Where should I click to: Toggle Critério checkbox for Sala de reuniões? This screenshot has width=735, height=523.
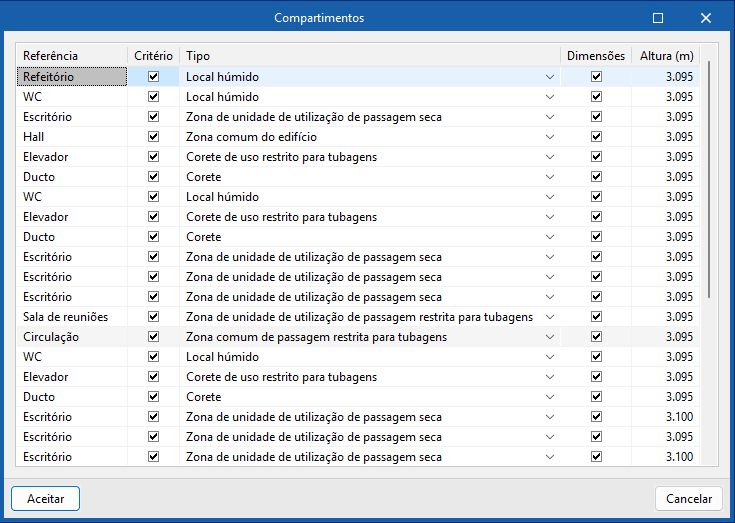coord(153,317)
